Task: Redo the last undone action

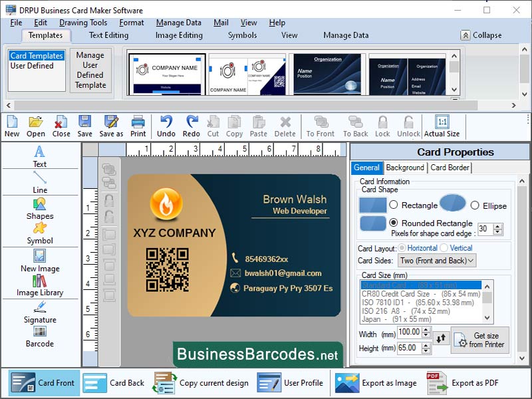Action: coord(192,126)
